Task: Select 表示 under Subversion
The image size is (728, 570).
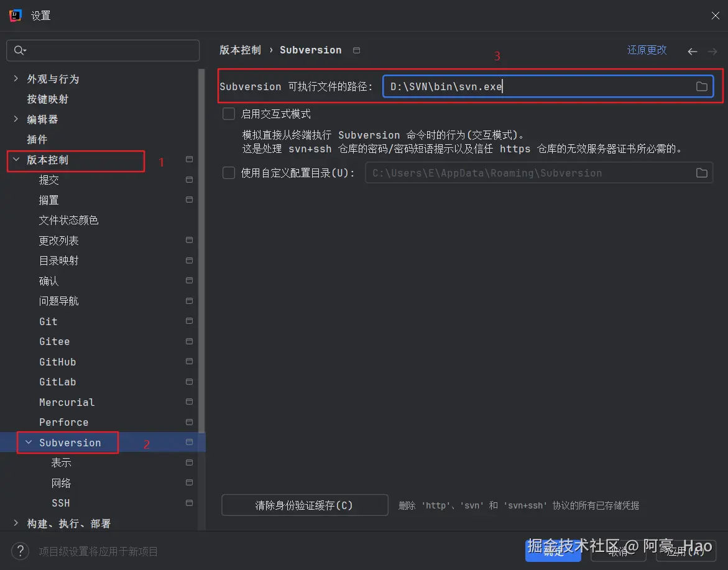Action: (61, 462)
